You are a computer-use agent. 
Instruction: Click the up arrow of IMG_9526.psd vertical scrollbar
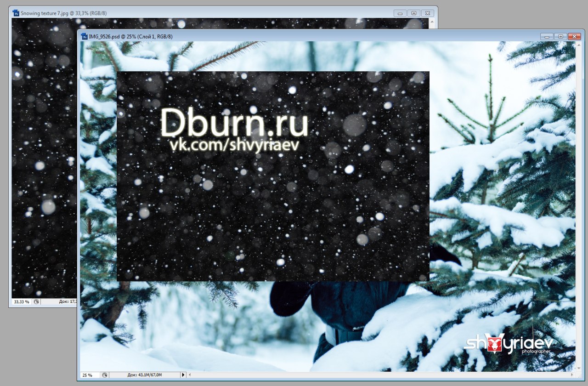[579, 45]
